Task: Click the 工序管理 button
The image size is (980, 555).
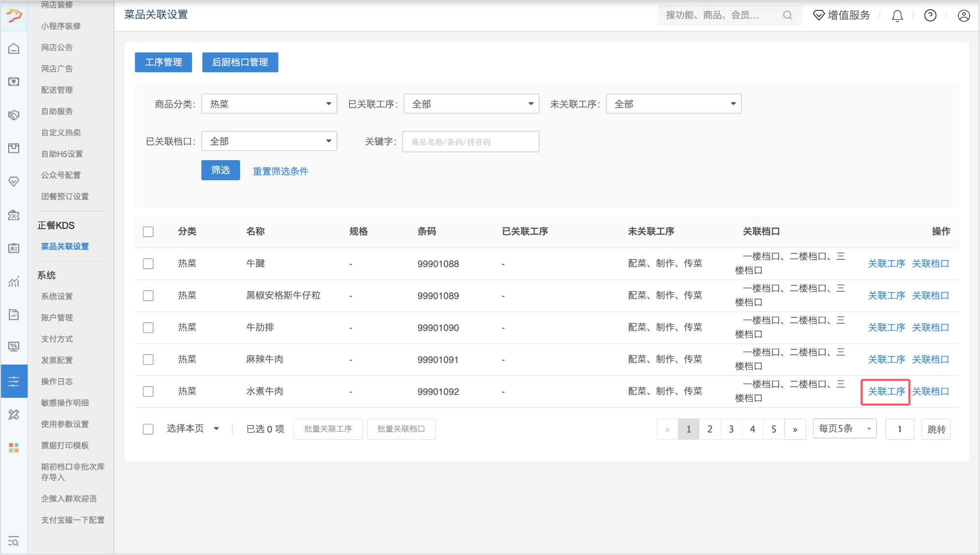Action: click(163, 62)
